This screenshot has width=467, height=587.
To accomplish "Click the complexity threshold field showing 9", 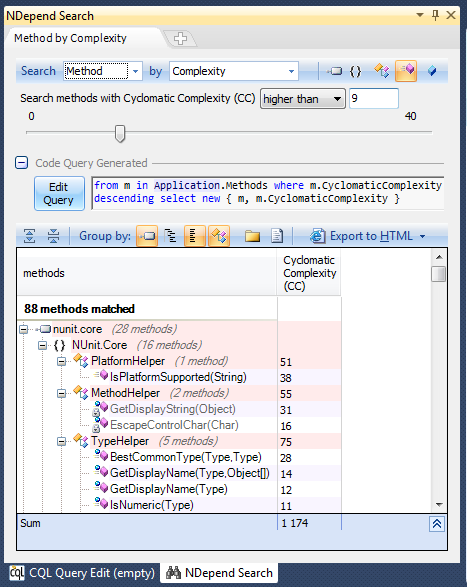I will 373,98.
